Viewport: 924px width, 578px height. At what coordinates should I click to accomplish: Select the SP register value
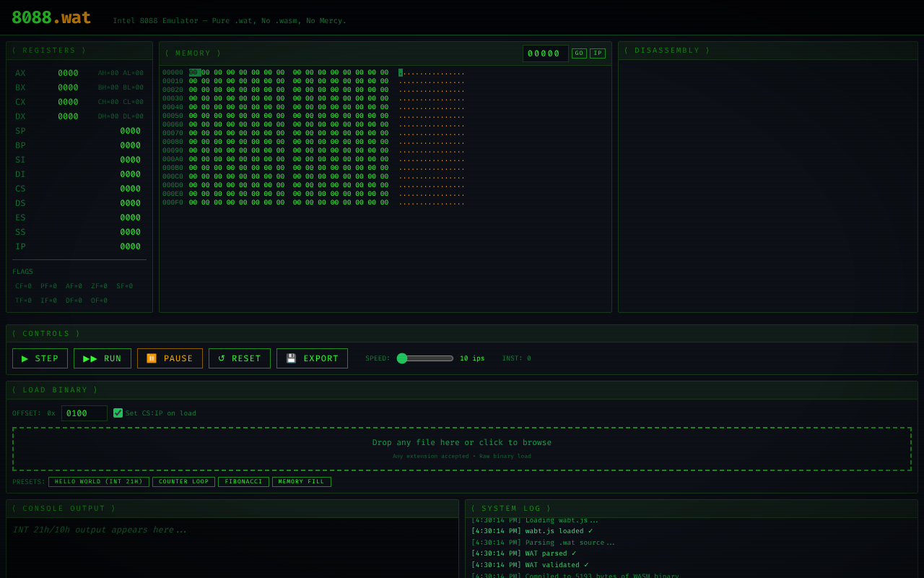131,131
